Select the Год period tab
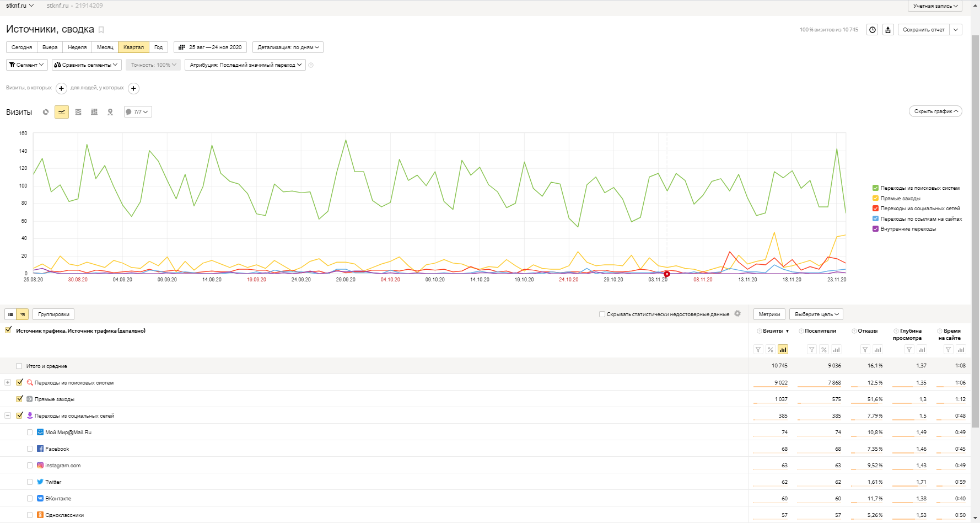 coord(159,47)
